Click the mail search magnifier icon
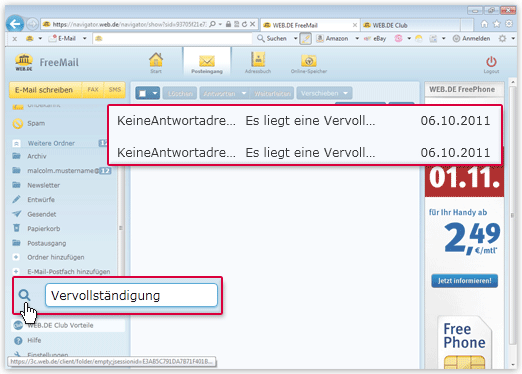The height and width of the screenshot is (374, 522). pos(24,295)
